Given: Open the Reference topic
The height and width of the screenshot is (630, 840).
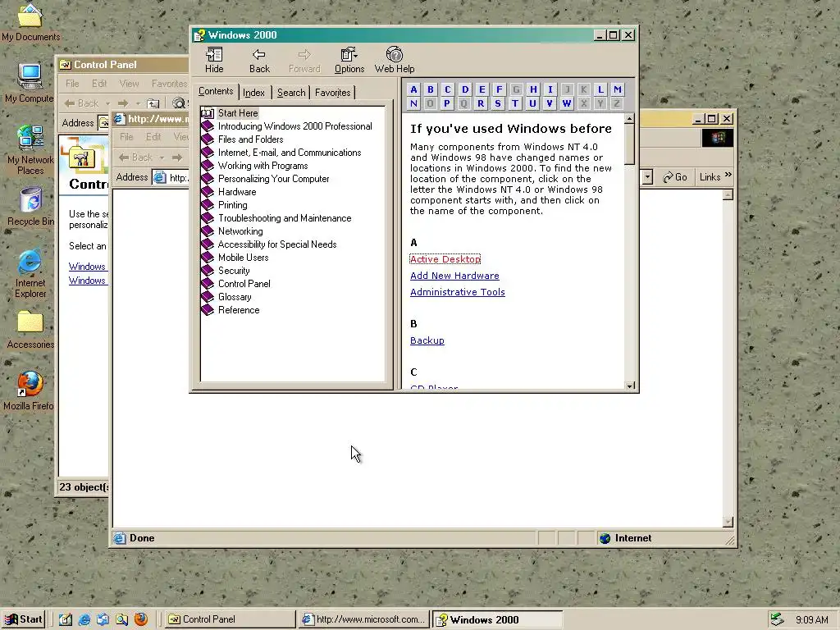Looking at the screenshot, I should 239,310.
